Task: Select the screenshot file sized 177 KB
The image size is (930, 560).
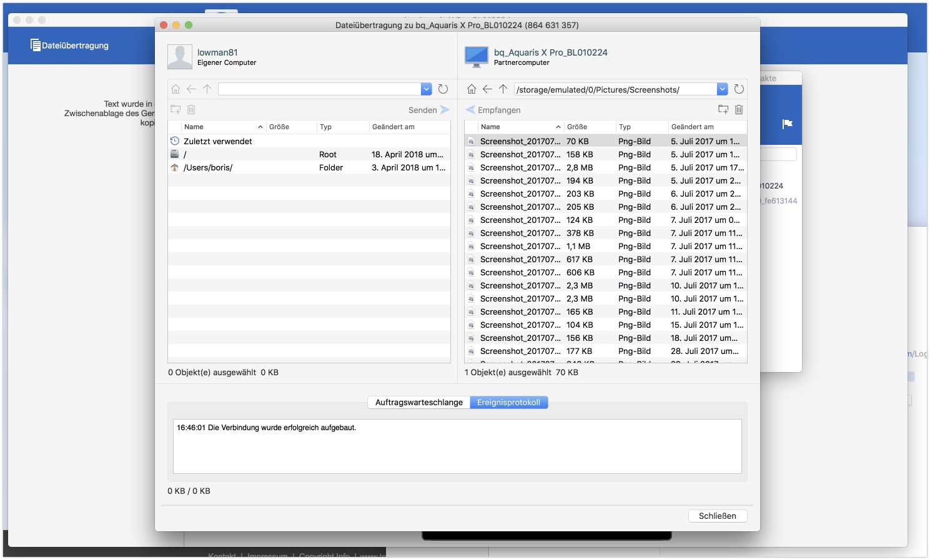Action: 606,351
